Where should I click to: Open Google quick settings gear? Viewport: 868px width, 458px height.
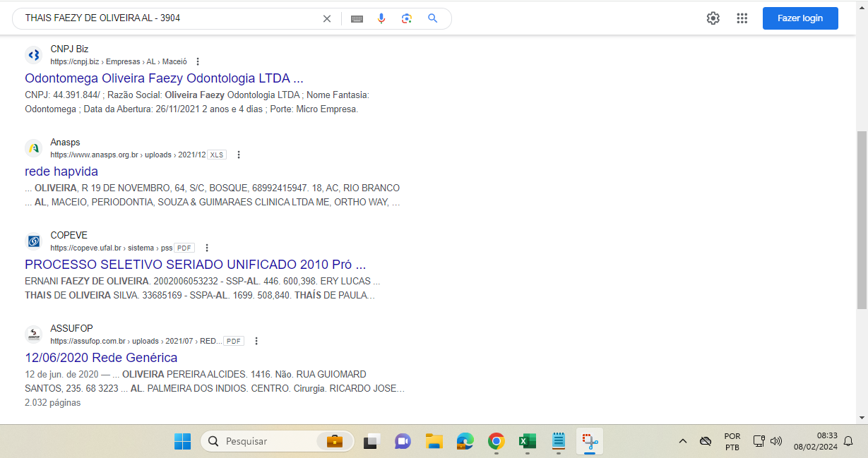click(x=713, y=18)
